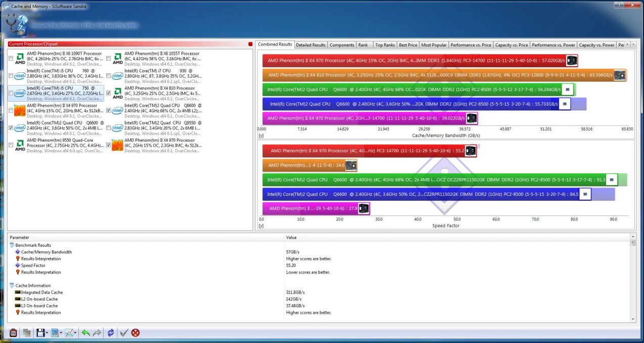Uncheck the Phenom II X4 810 checkbox
Image resolution: width=644 pixels, height=343 pixels.
click(108, 93)
